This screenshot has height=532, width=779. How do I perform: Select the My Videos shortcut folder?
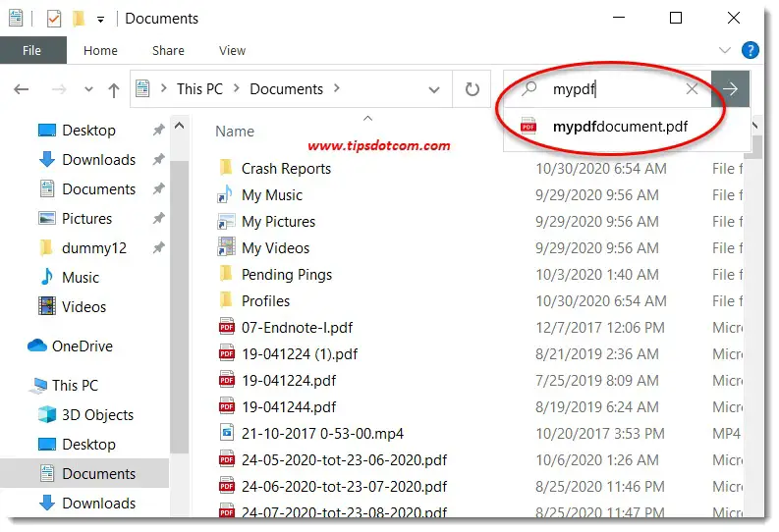click(x=275, y=248)
